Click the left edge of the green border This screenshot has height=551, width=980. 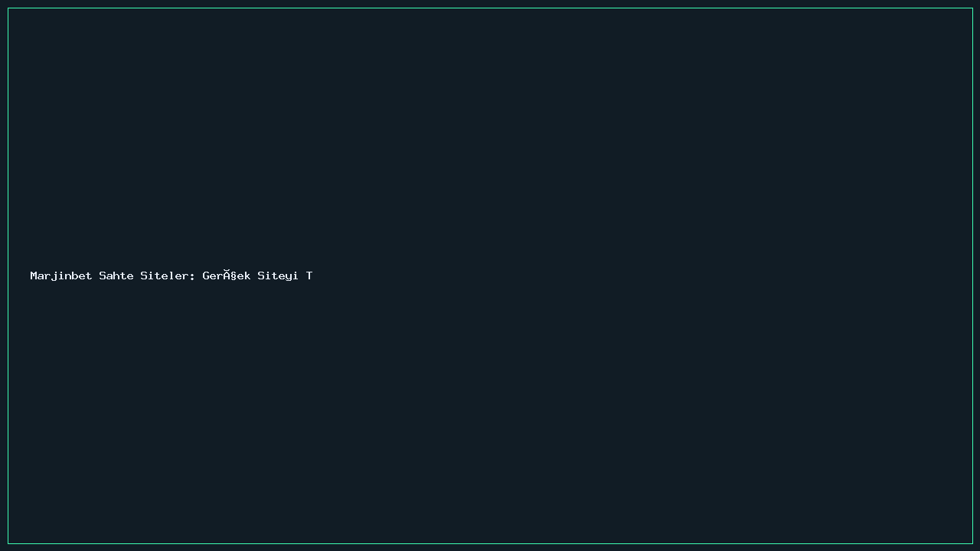[x=8, y=275]
